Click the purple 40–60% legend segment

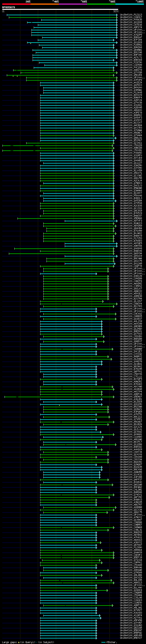tap(73, 4)
